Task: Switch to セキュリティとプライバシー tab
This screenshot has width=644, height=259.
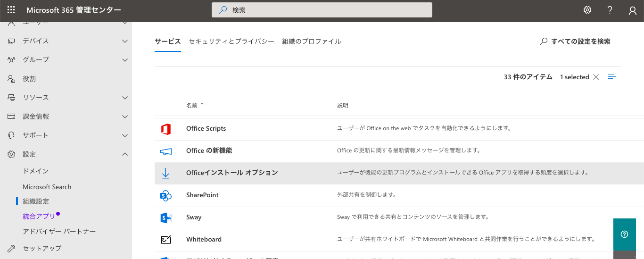Action: click(231, 42)
